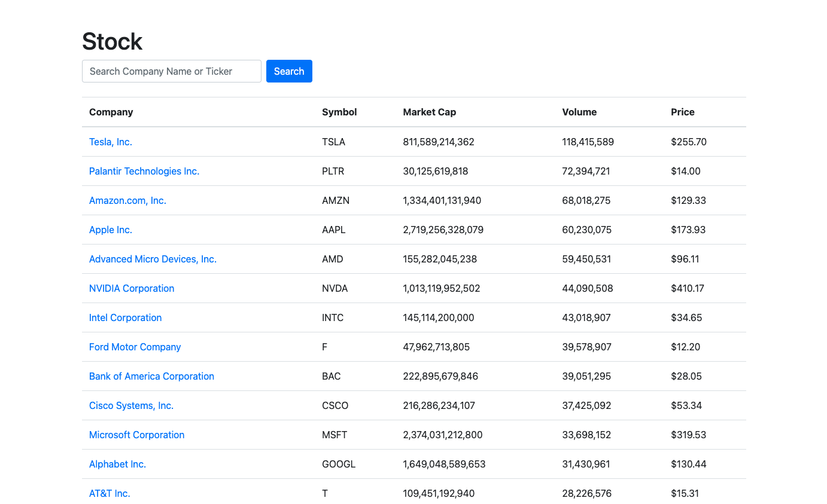Viewport: 827px width, 504px height.
Task: Click market cap 1,013,119,952,502
Action: click(442, 288)
